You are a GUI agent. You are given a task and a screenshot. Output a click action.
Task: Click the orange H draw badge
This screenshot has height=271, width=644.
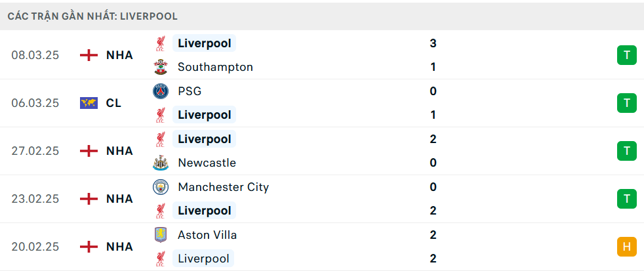(x=627, y=247)
